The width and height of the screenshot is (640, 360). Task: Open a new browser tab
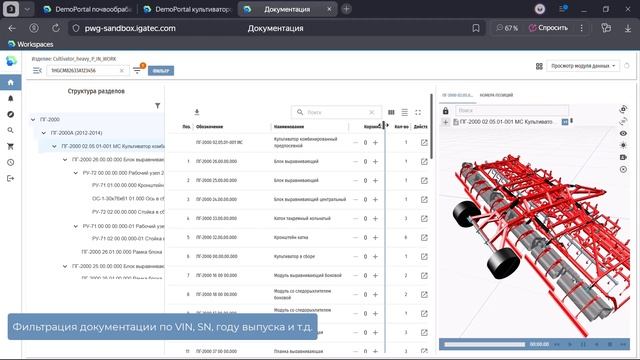(x=346, y=9)
